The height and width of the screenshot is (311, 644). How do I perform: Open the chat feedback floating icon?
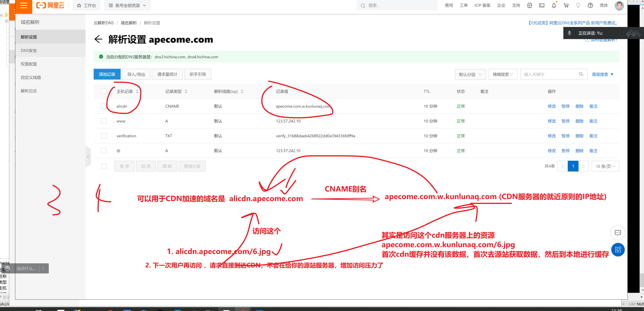point(618,233)
